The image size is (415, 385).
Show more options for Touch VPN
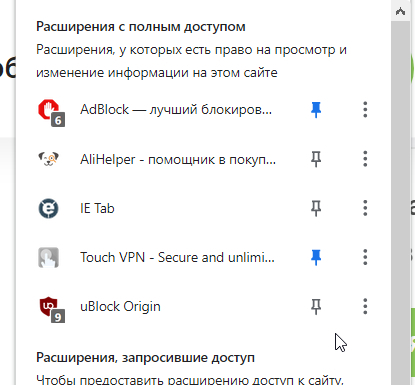coord(365,257)
